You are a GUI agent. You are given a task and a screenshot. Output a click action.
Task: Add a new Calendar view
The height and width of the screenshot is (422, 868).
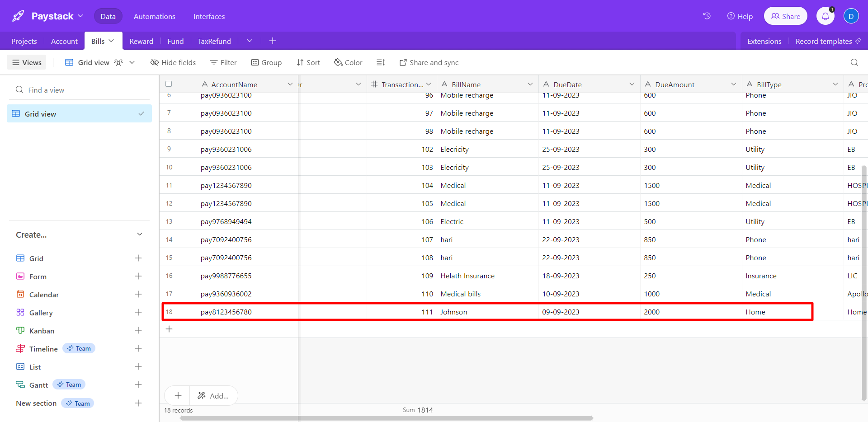pos(138,295)
